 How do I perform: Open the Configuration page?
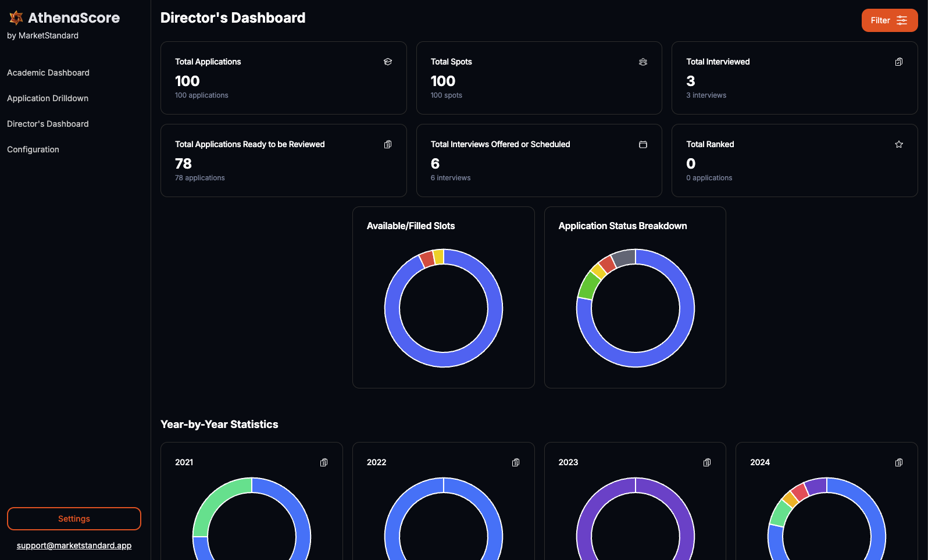[33, 149]
